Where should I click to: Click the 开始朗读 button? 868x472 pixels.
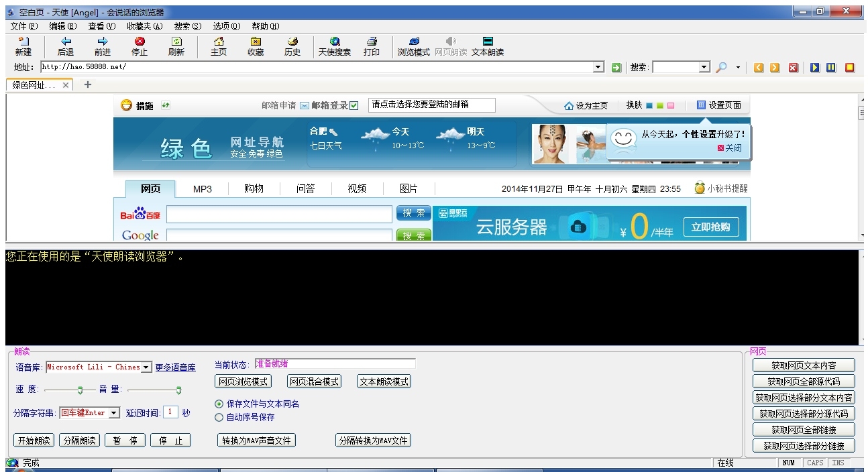coord(34,440)
